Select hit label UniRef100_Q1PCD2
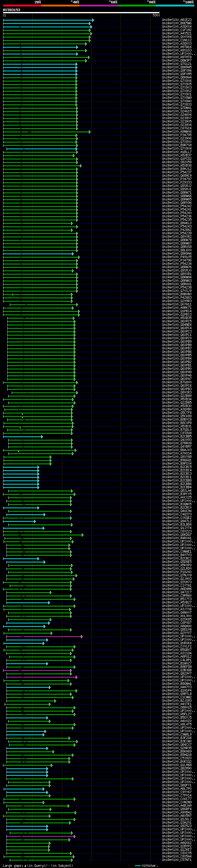Viewport: 197px width, 868px height. [177, 159]
